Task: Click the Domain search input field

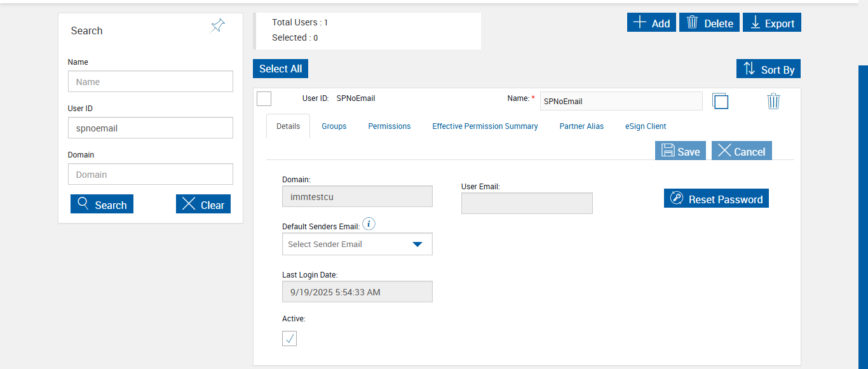Action: tap(150, 175)
